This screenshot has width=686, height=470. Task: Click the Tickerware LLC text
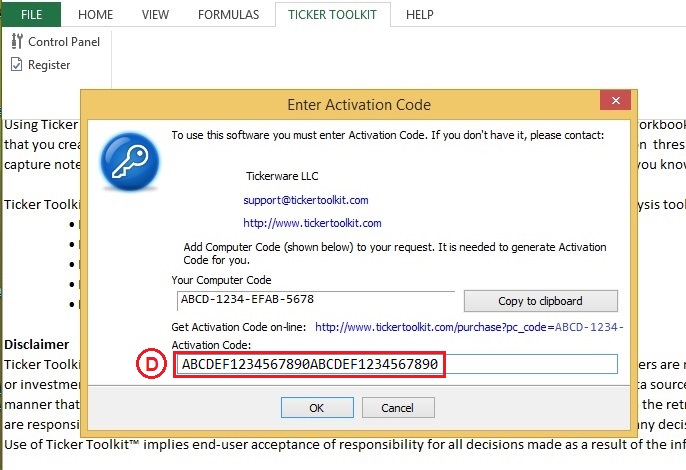(x=282, y=176)
